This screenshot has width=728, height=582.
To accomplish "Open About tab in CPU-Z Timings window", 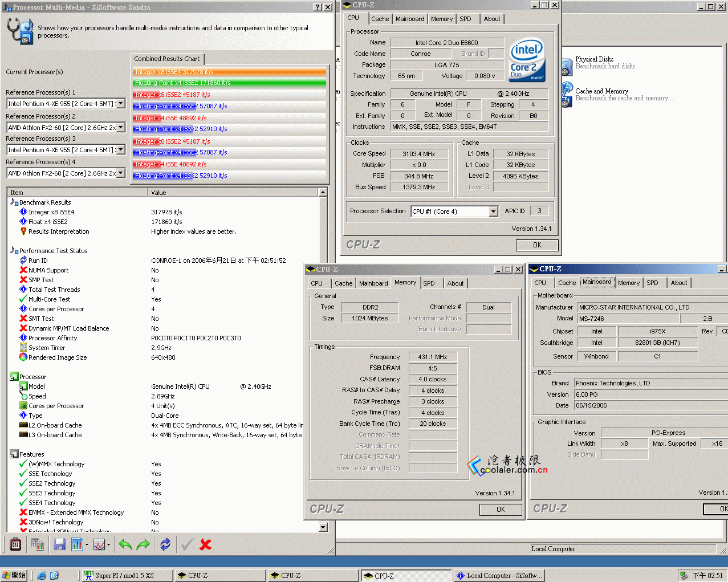I will click(x=455, y=283).
